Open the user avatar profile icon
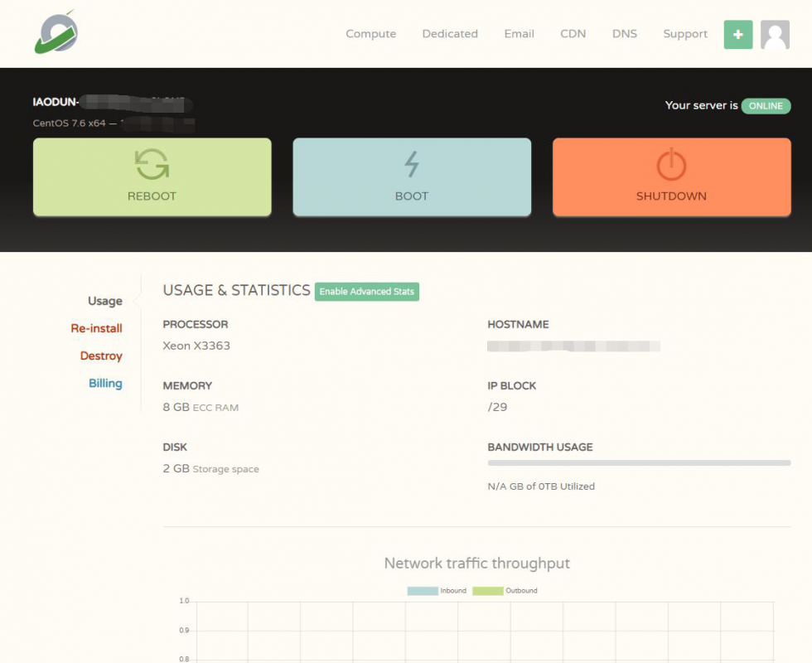 (x=775, y=35)
